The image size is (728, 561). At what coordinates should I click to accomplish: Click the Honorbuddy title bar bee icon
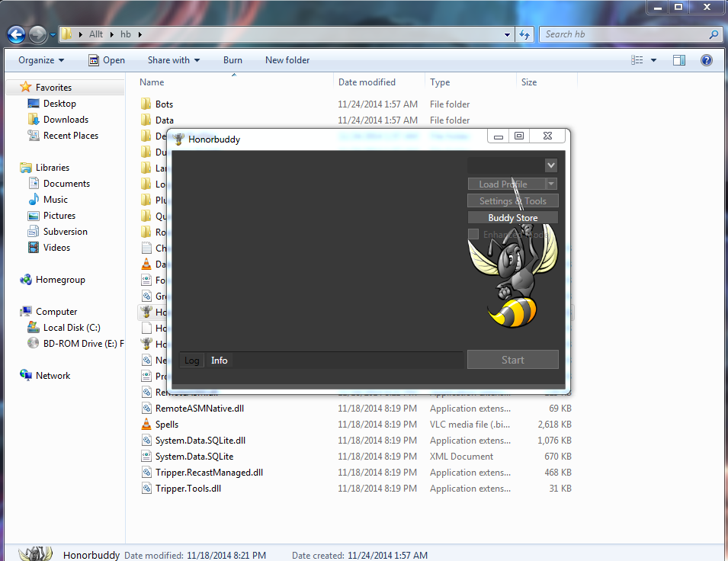[178, 139]
